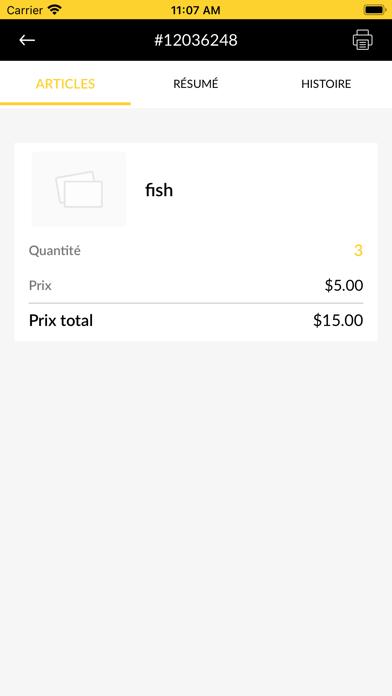
Task: Tap the Wi-Fi status icon
Action: pyautogui.click(x=55, y=10)
